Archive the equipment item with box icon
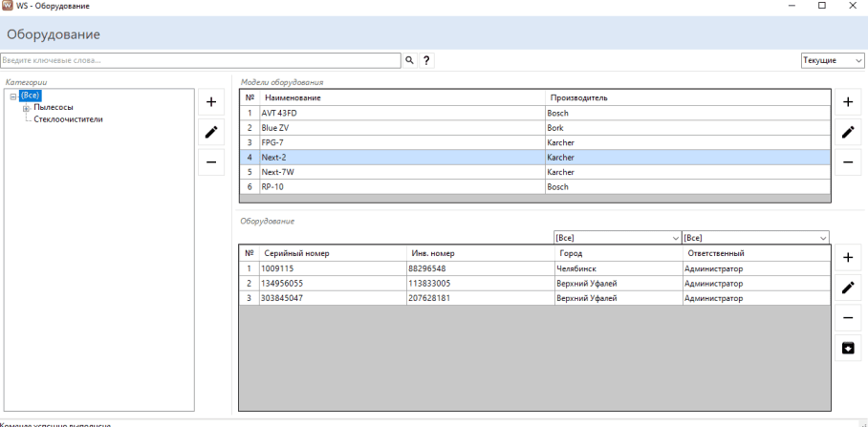This screenshot has width=868, height=427. coord(847,348)
